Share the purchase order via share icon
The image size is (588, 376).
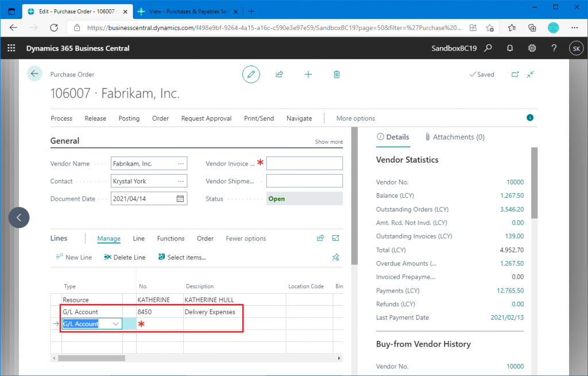pos(280,74)
